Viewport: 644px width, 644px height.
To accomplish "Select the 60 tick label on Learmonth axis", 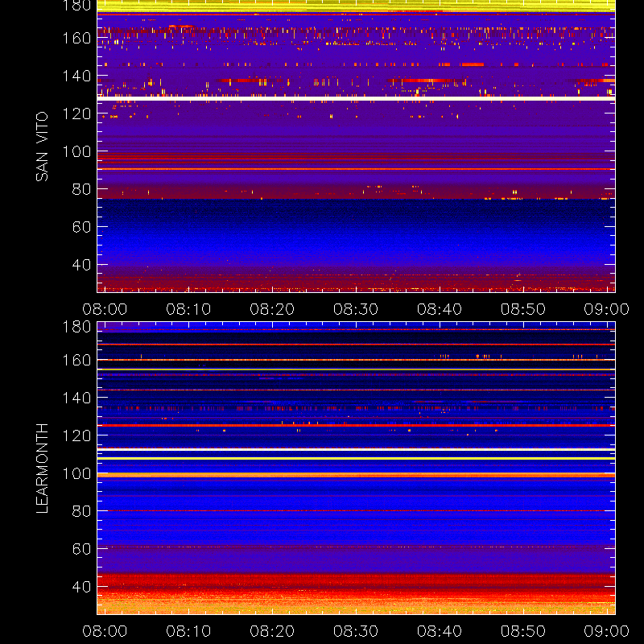I will [81, 549].
